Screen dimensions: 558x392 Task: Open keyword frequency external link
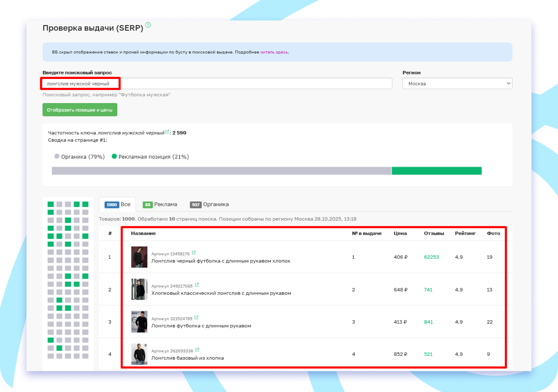167,132
